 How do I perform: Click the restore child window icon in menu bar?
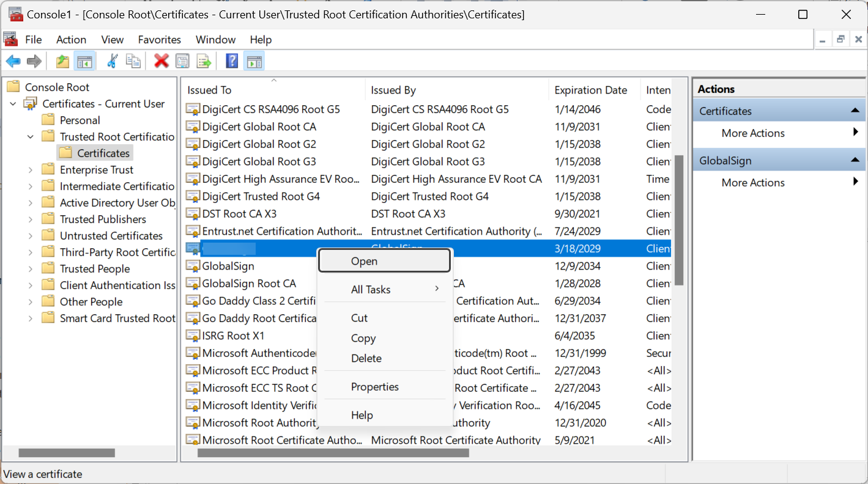(841, 39)
